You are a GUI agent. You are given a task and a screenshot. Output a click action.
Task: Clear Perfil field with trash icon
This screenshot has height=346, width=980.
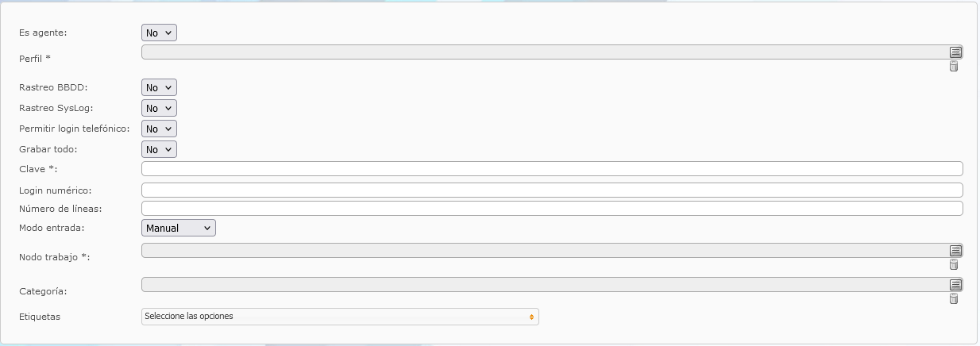tap(954, 66)
